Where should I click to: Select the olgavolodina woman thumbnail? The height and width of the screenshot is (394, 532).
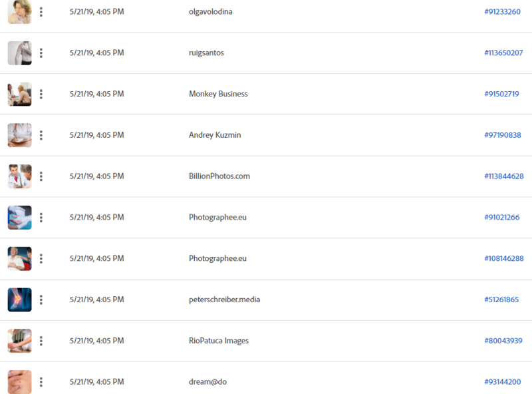(x=20, y=12)
